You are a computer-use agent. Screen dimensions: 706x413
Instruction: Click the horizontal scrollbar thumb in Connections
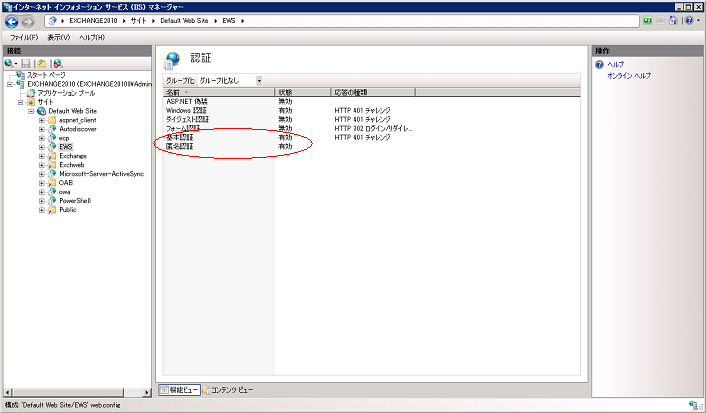click(x=68, y=392)
